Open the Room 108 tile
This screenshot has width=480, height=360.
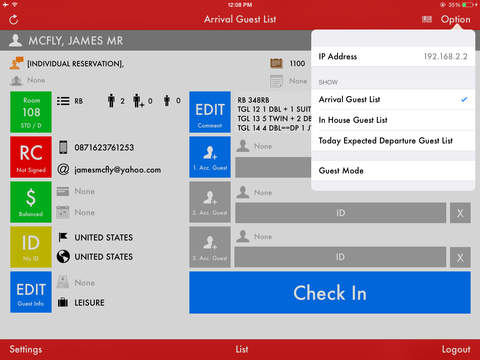[x=31, y=112]
